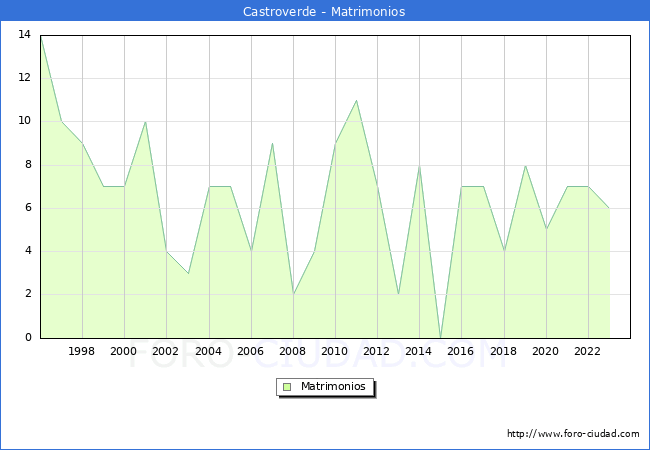The image size is (650, 450).
Task: Select the 1998 x-axis label
Action: pyautogui.click(x=82, y=351)
